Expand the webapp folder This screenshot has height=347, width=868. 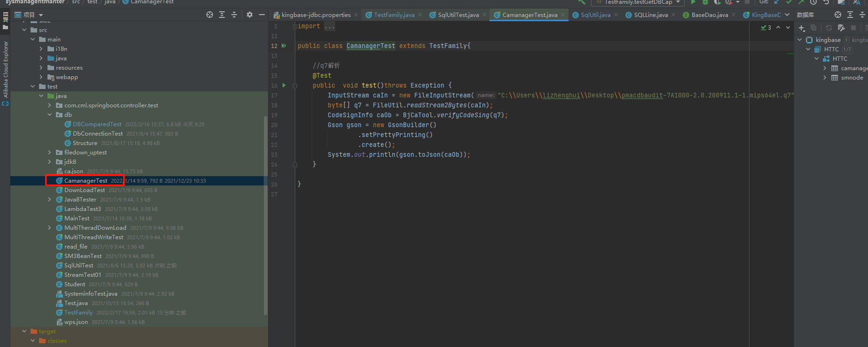pyautogui.click(x=41, y=77)
